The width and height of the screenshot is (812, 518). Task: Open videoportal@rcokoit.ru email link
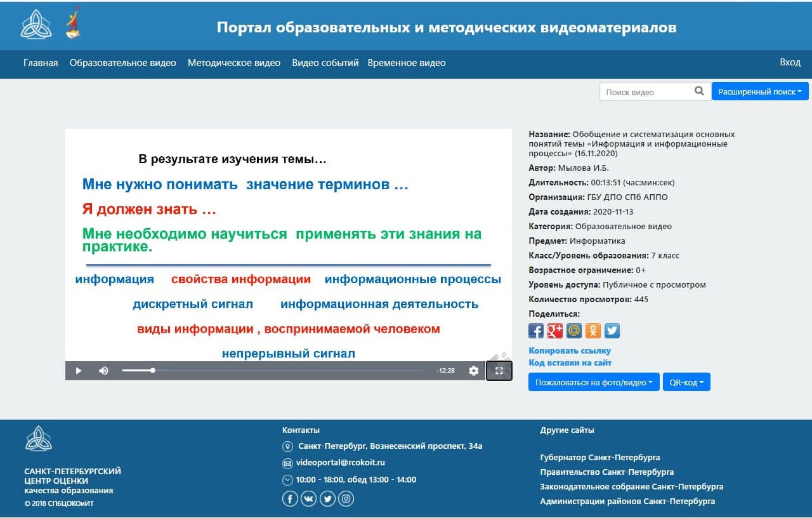(x=342, y=463)
